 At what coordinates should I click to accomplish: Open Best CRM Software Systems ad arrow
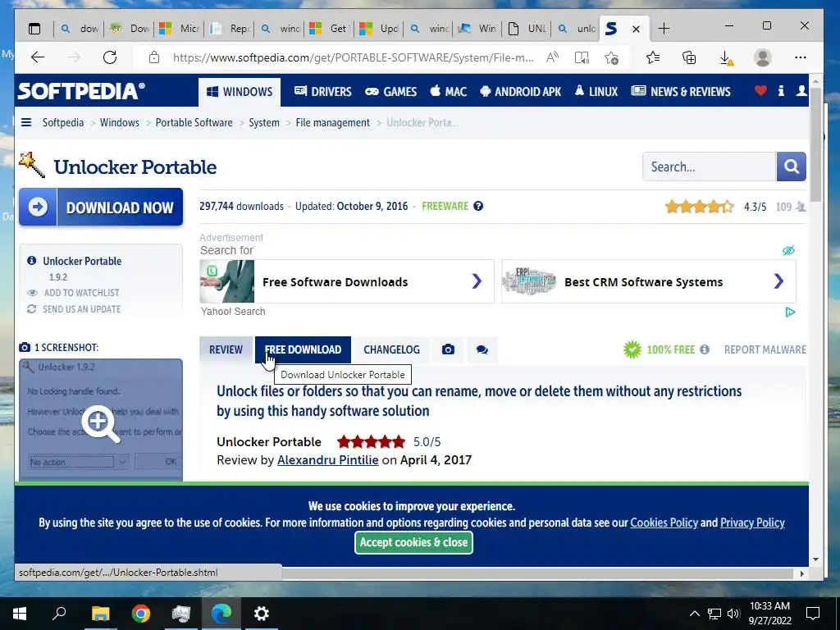(x=779, y=281)
